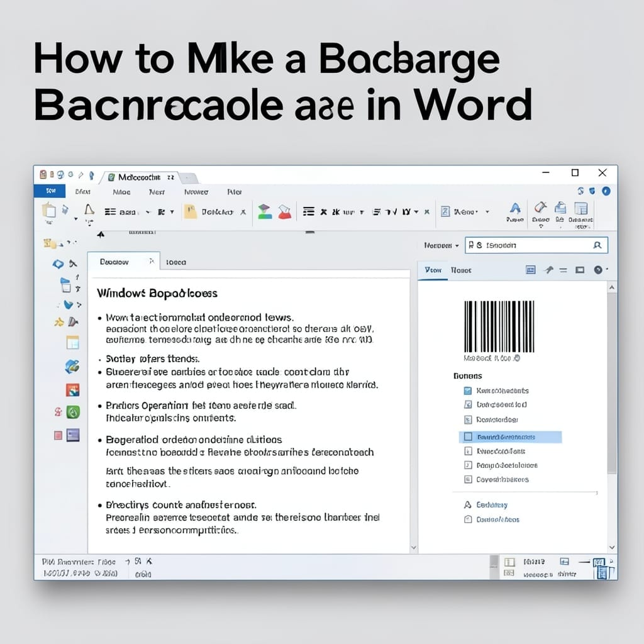Close the Deoaow document tab

click(152, 261)
